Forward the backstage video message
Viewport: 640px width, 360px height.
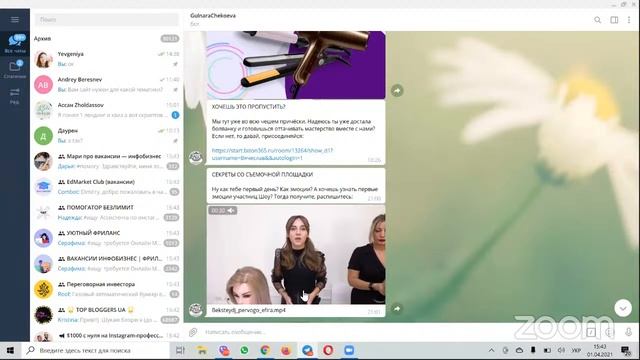[397, 309]
